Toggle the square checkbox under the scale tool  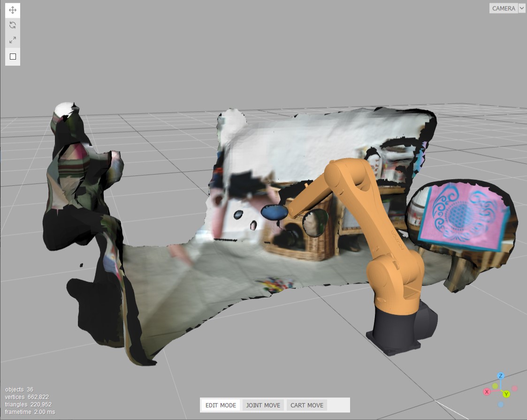(x=13, y=57)
